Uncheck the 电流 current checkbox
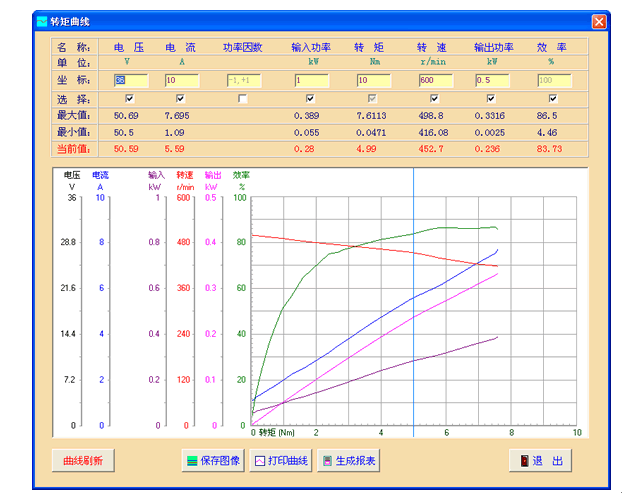Viewport: 622px width, 496px height. click(x=180, y=99)
